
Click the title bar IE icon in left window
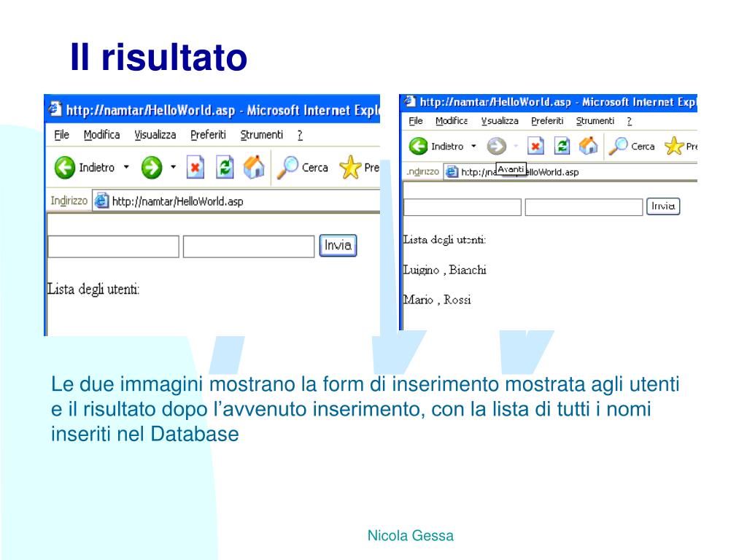(x=55, y=109)
